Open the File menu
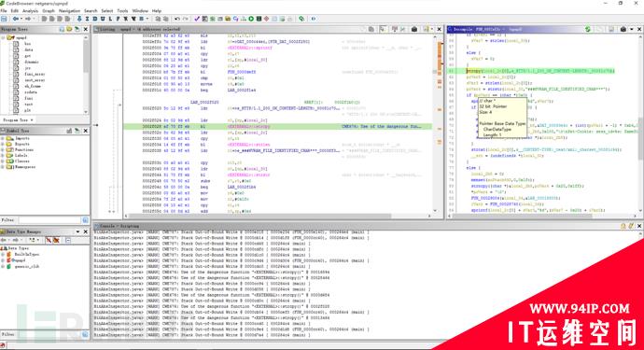Screen dimensions: 644x350 4,10
